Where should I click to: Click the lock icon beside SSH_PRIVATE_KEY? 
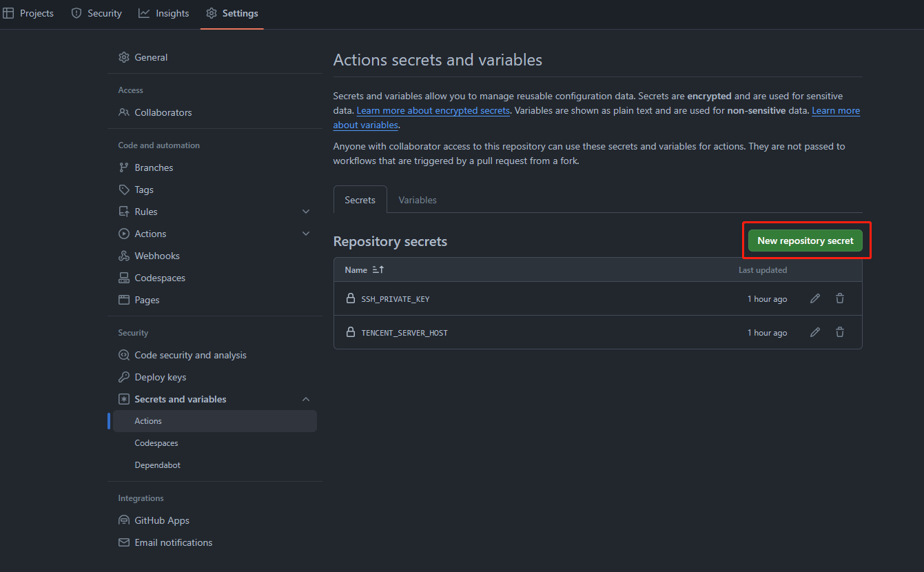(x=351, y=298)
